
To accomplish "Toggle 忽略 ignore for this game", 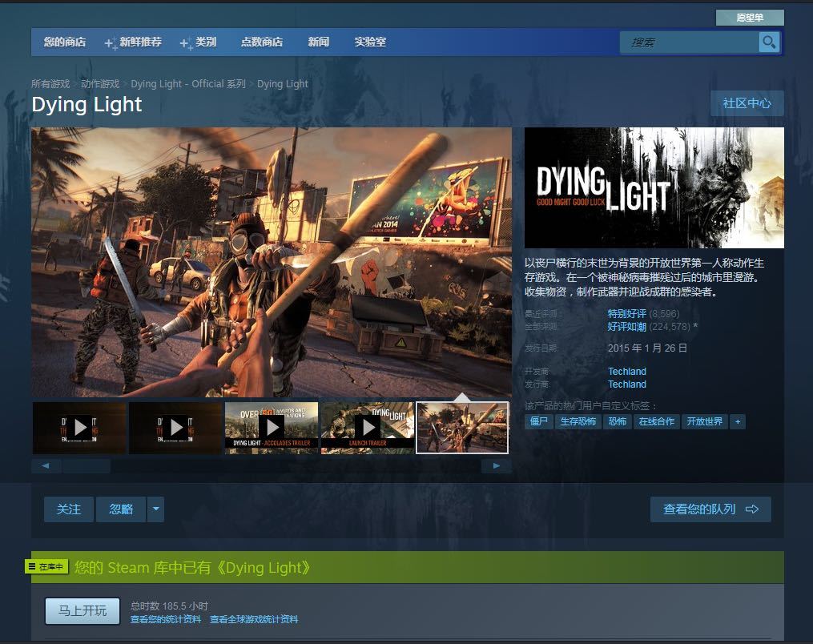I will (x=121, y=509).
